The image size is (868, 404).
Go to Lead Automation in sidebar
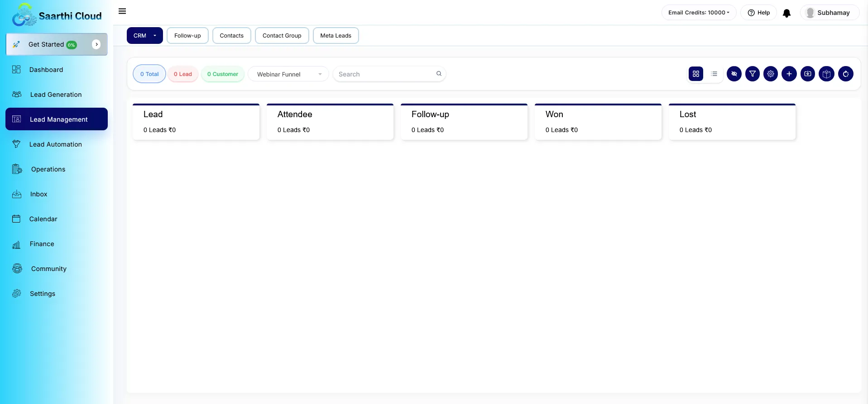[x=56, y=144]
